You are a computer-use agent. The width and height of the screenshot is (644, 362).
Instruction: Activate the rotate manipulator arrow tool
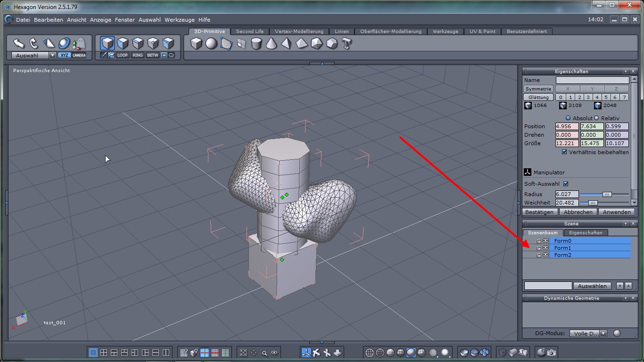[x=33, y=43]
